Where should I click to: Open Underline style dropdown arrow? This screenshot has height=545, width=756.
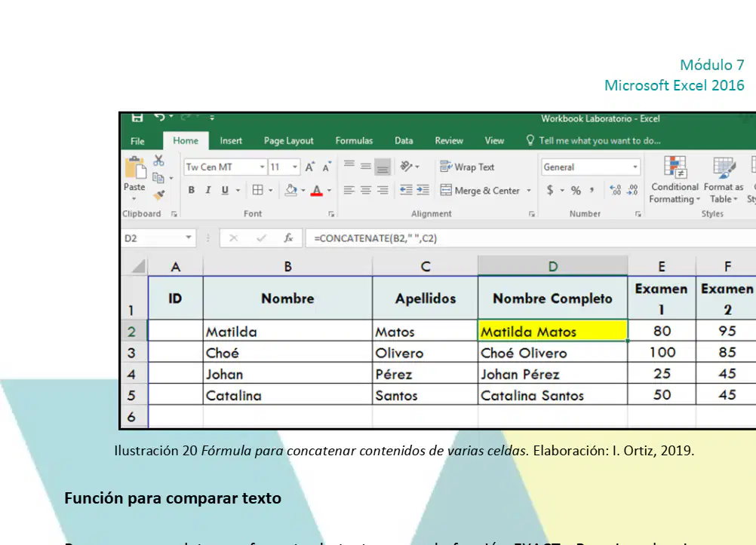tap(238, 191)
